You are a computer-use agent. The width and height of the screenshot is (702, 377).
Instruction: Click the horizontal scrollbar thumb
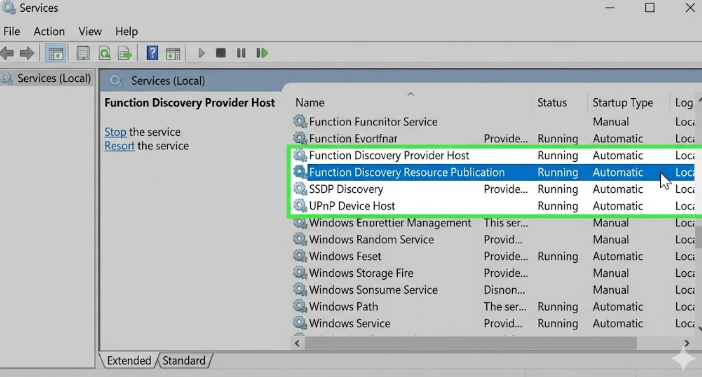(x=471, y=343)
